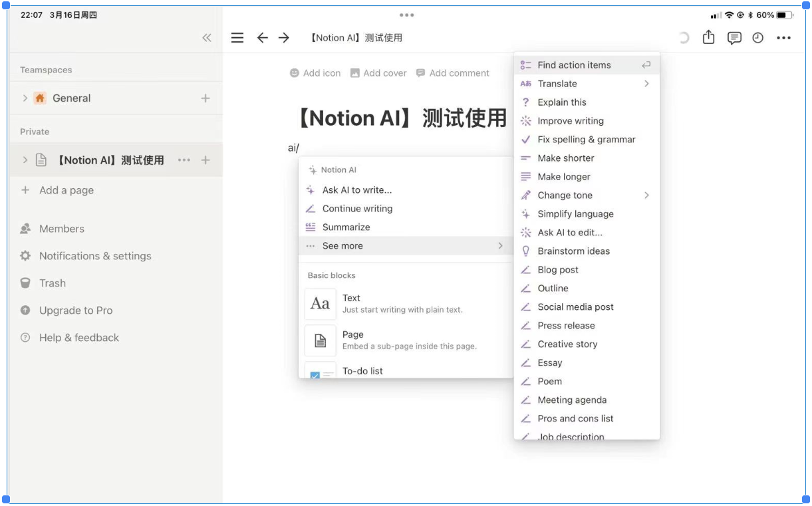Screen dimensions: 812x506
Task: Expand the Notion AI page tree chevron
Action: (25, 160)
